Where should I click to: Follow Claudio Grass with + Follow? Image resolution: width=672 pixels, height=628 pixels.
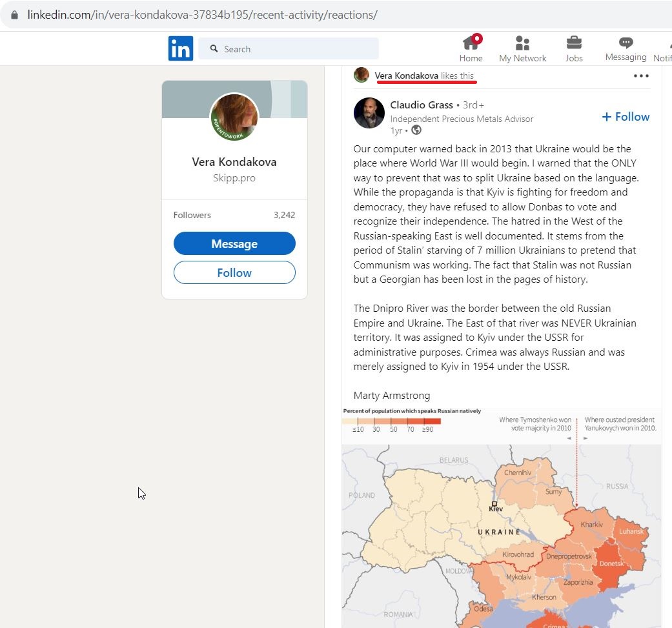(626, 117)
